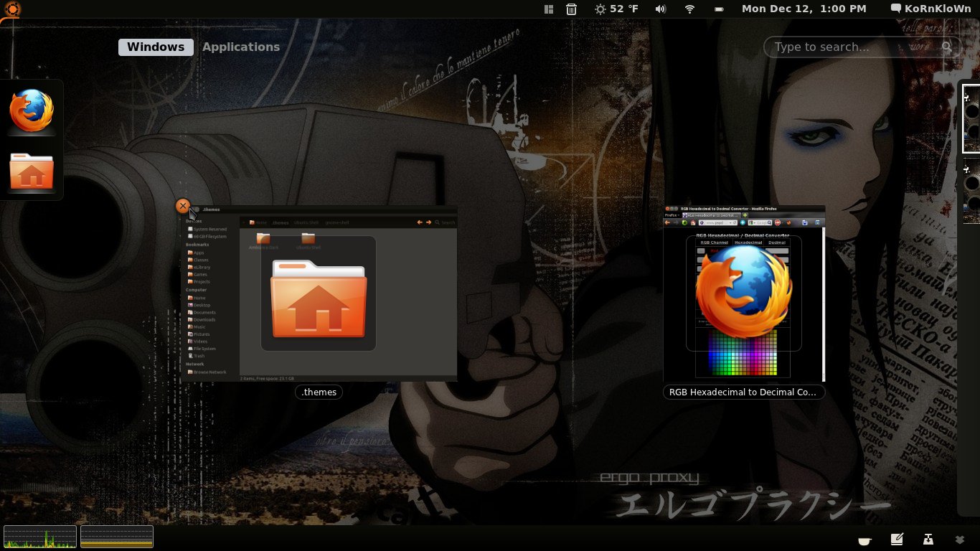This screenshot has height=551, width=980.
Task: Open the workspace grid indicator in top bar
Action: click(x=549, y=9)
